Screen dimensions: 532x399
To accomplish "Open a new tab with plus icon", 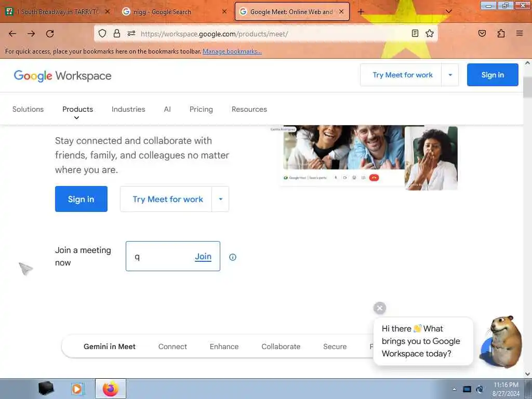I will click(361, 12).
